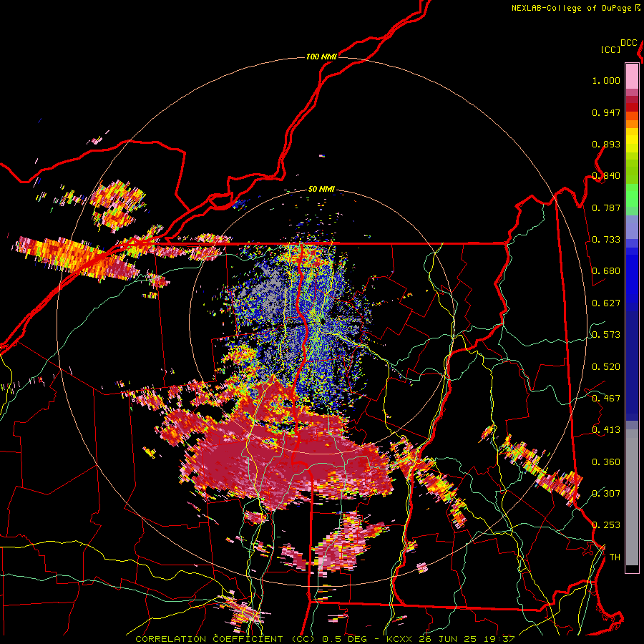Click the 1.000 legend value
Image resolution: width=644 pixels, height=644 pixels.
[x=606, y=80]
